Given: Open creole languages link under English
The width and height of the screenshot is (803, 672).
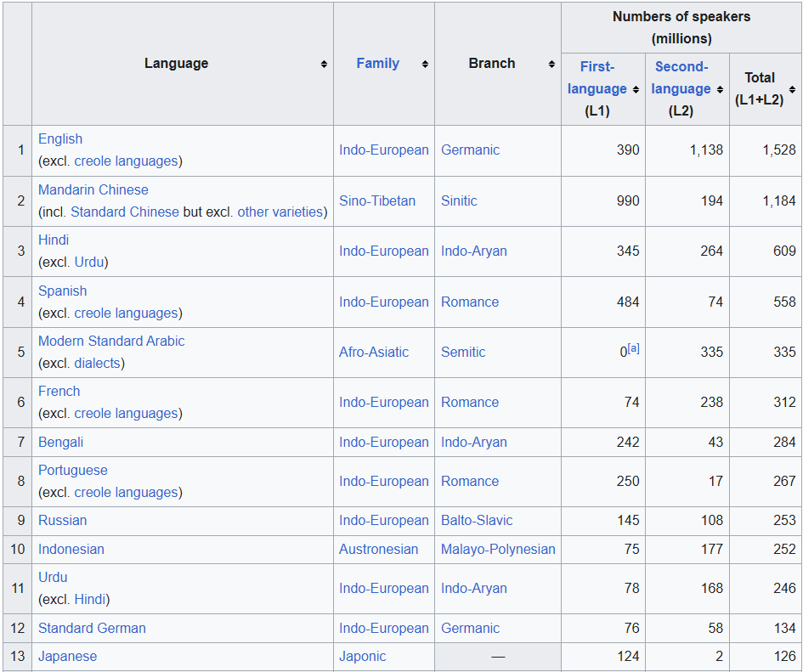Looking at the screenshot, I should (x=126, y=161).
